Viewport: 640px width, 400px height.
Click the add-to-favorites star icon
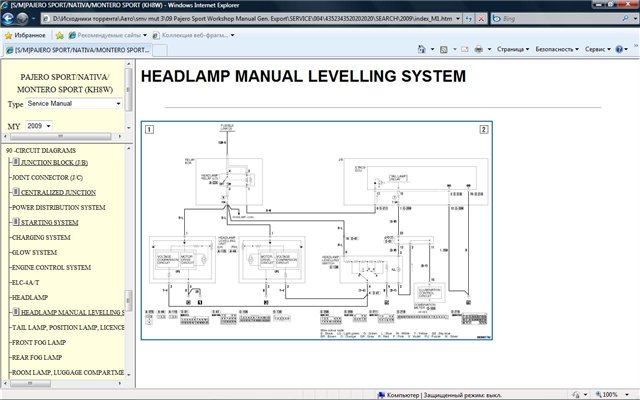(x=60, y=36)
